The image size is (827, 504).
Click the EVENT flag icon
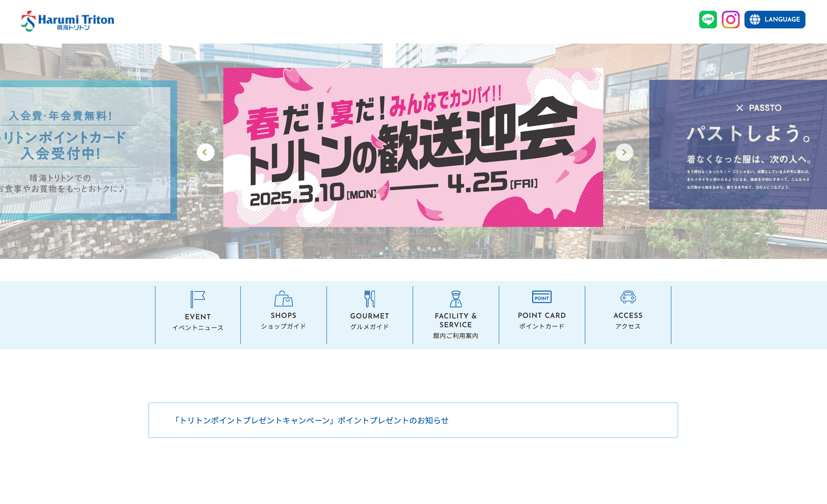[198, 299]
